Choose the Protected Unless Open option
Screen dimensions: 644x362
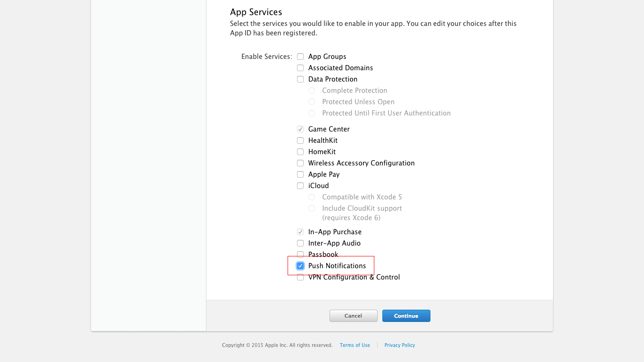click(312, 101)
